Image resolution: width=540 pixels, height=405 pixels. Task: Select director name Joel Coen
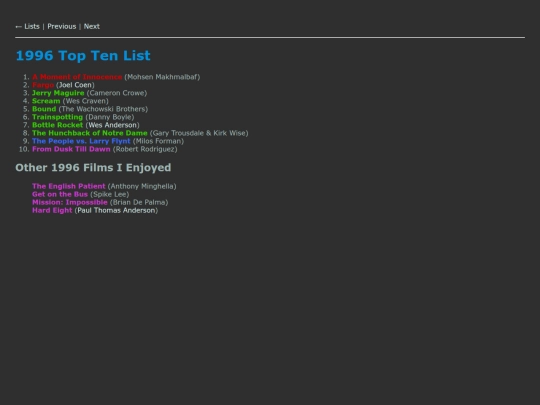pyautogui.click(x=75, y=85)
